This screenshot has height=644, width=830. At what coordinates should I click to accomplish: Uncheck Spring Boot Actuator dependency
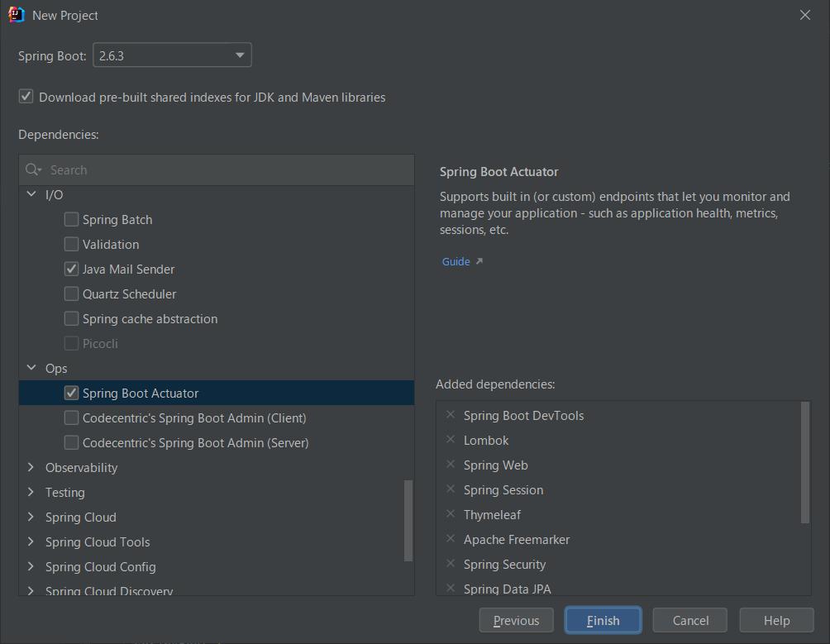71,393
